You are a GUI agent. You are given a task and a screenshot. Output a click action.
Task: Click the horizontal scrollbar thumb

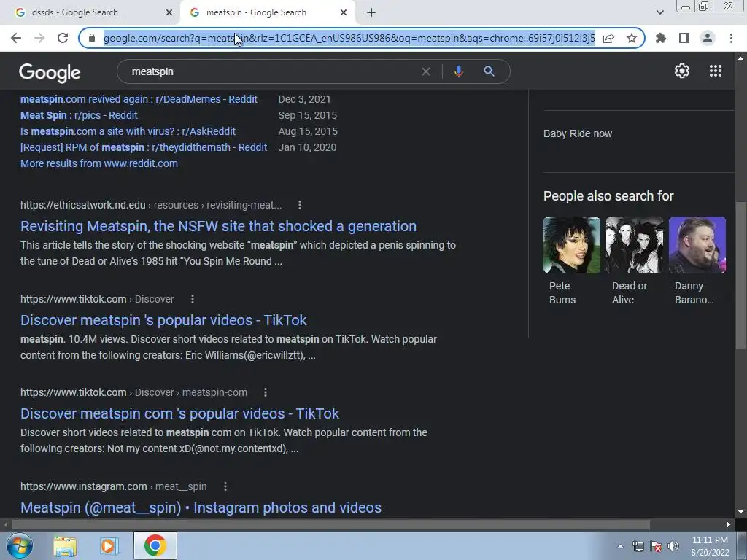coord(330,525)
